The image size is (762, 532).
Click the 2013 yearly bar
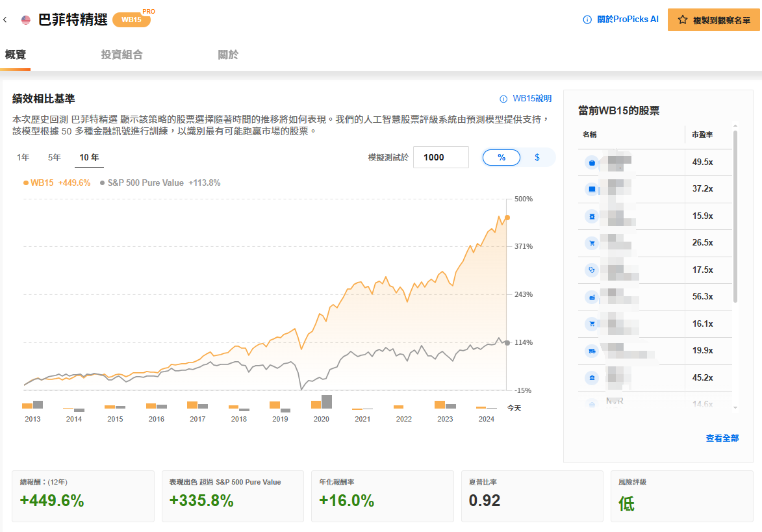point(32,405)
